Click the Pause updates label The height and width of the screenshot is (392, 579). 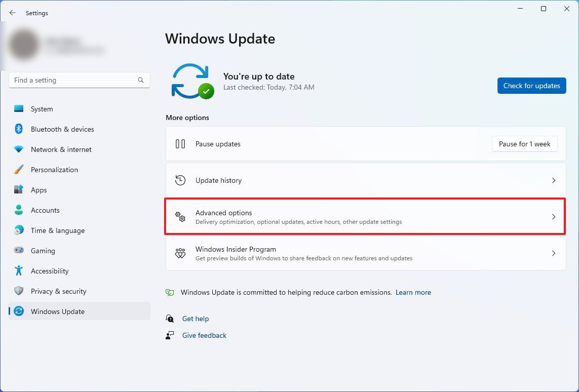coord(218,144)
